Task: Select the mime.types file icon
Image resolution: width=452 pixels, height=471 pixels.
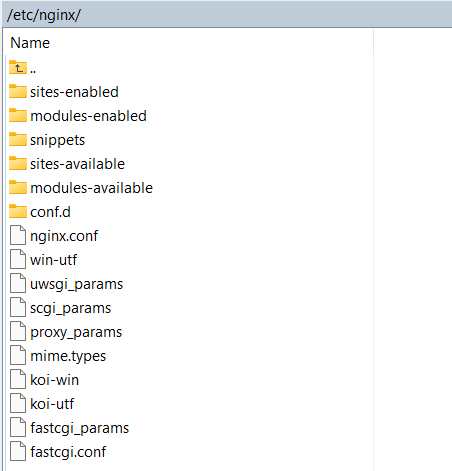Action: 18,355
